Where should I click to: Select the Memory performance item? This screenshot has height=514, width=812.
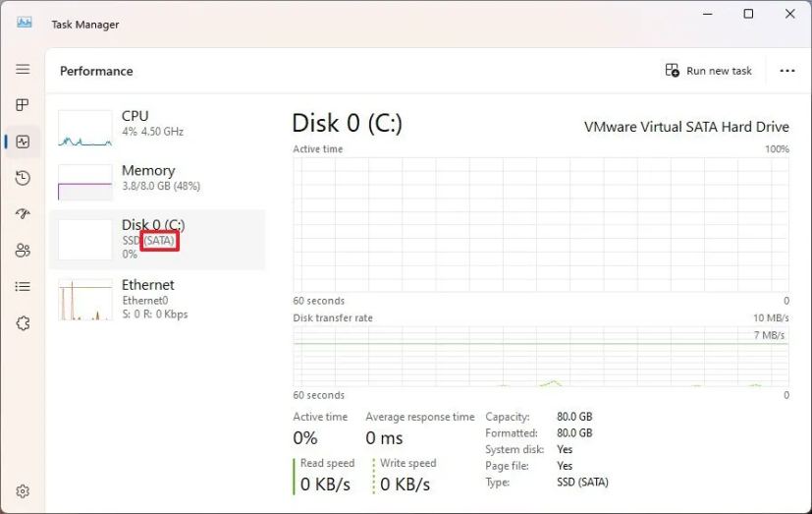[157, 183]
